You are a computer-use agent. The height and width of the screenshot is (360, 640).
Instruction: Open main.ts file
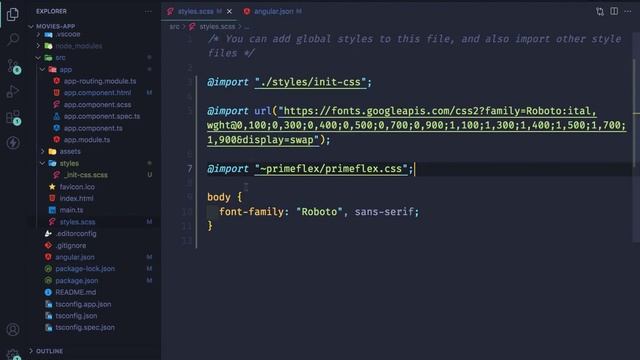[x=71, y=210]
